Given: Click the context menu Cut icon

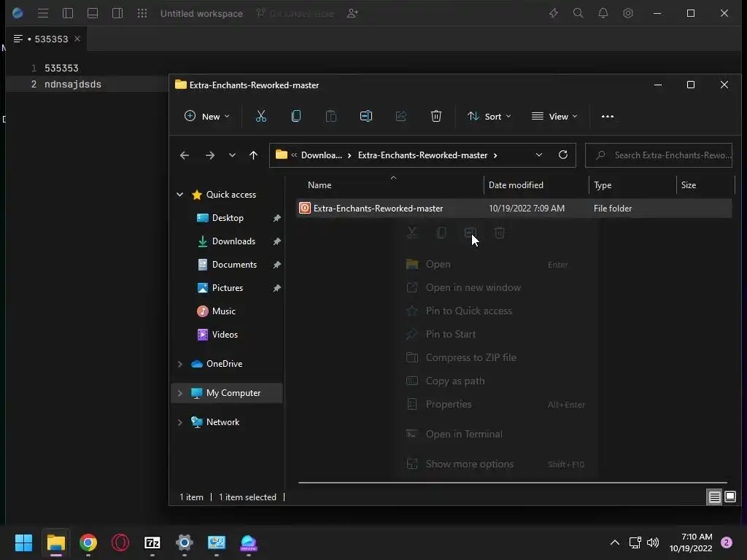Looking at the screenshot, I should click(x=412, y=233).
